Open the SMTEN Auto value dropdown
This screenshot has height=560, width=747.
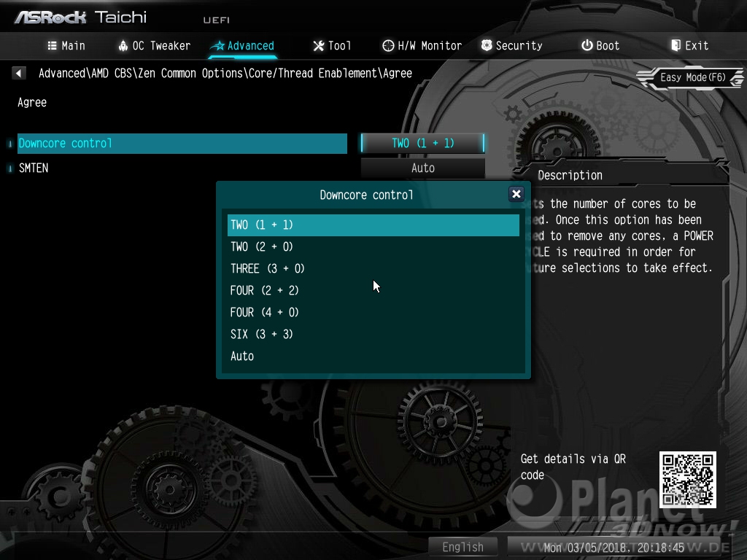point(422,168)
